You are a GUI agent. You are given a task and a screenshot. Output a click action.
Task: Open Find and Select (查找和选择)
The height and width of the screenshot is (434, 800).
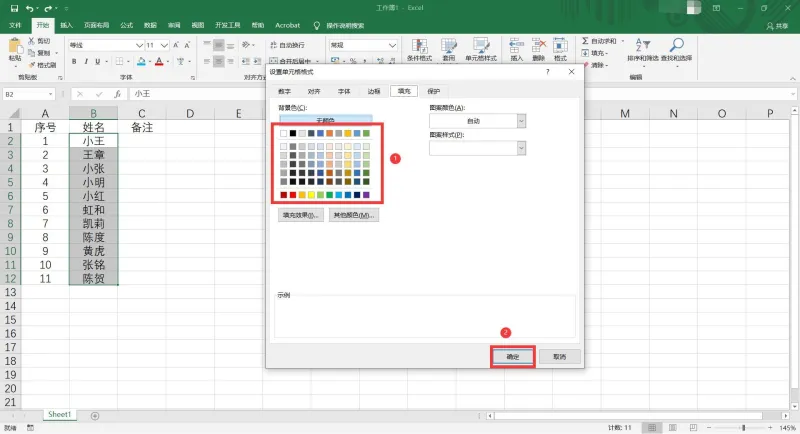(677, 50)
